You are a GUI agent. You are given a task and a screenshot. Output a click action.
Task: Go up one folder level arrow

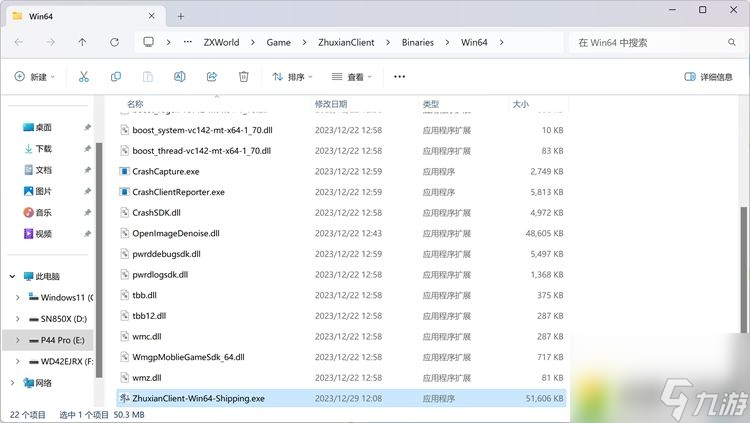coord(82,42)
